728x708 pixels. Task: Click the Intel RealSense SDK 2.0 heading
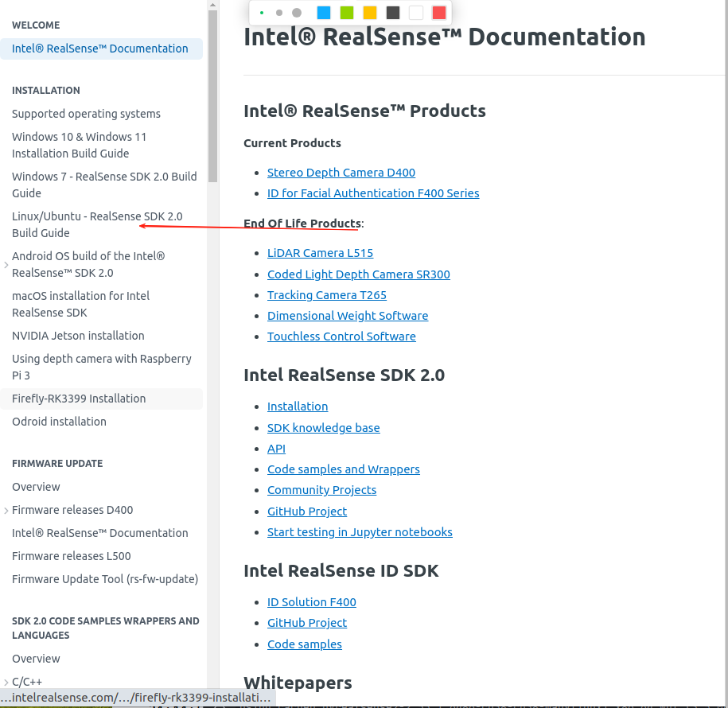click(344, 375)
